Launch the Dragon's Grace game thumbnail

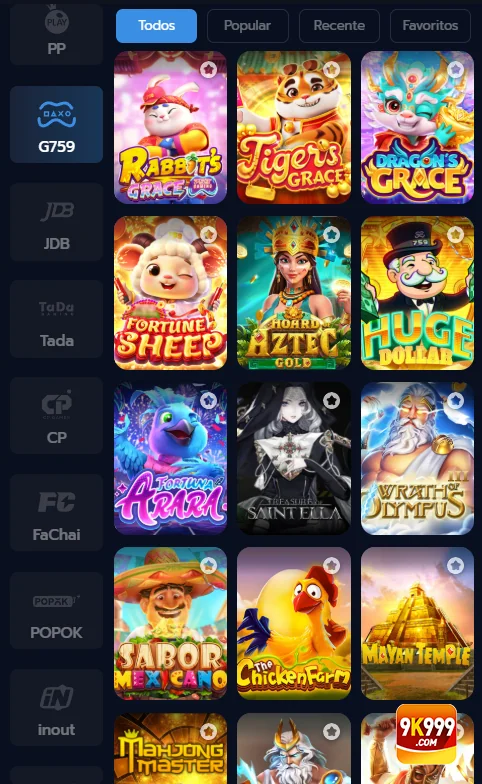(417, 128)
